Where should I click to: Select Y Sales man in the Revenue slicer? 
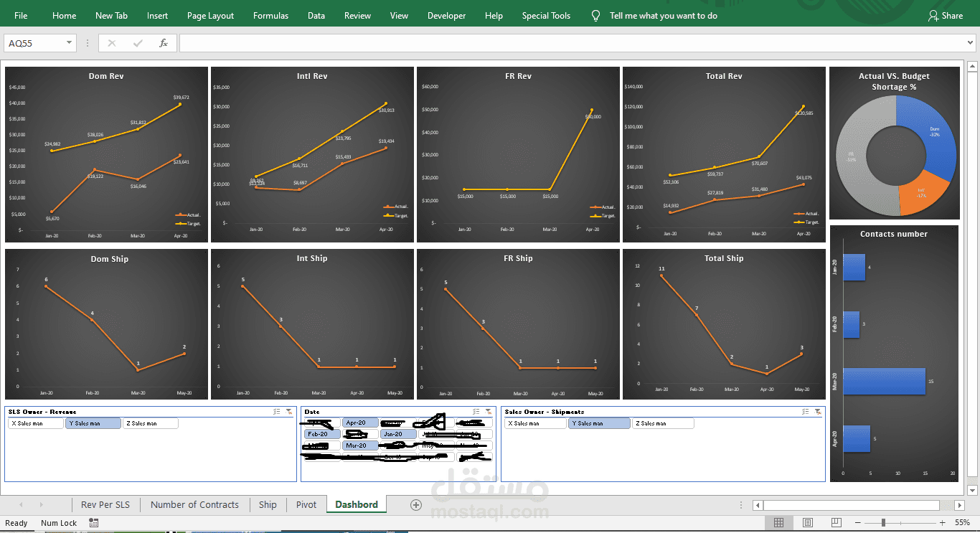tap(93, 423)
